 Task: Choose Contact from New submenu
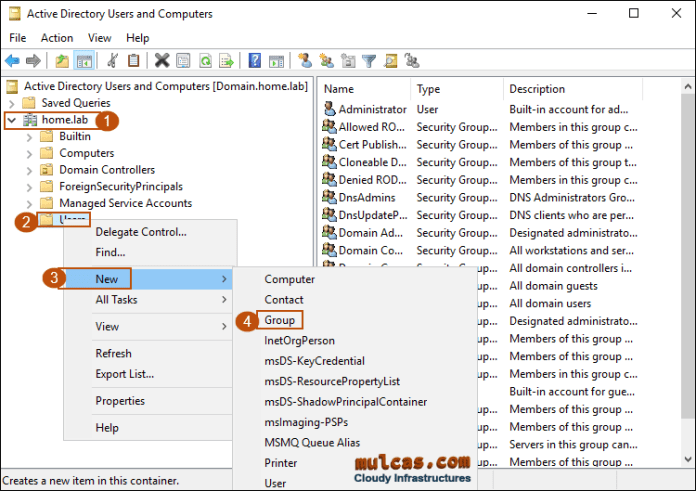(x=355, y=300)
